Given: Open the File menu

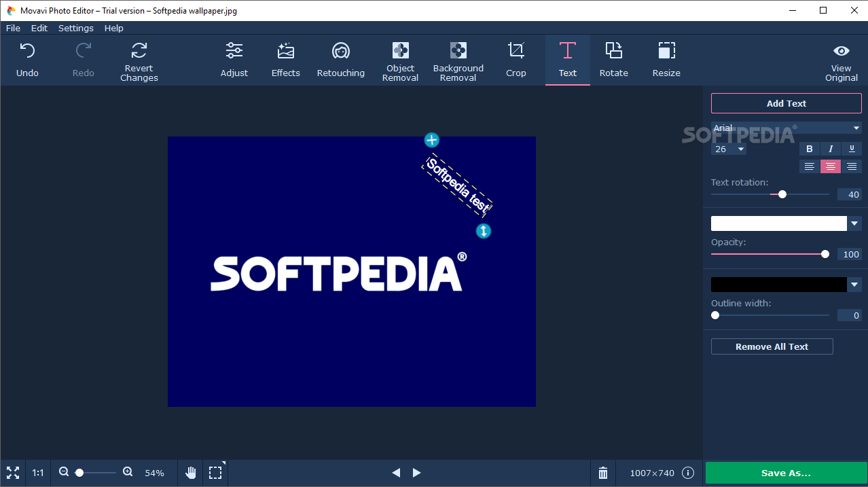Looking at the screenshot, I should (x=13, y=28).
